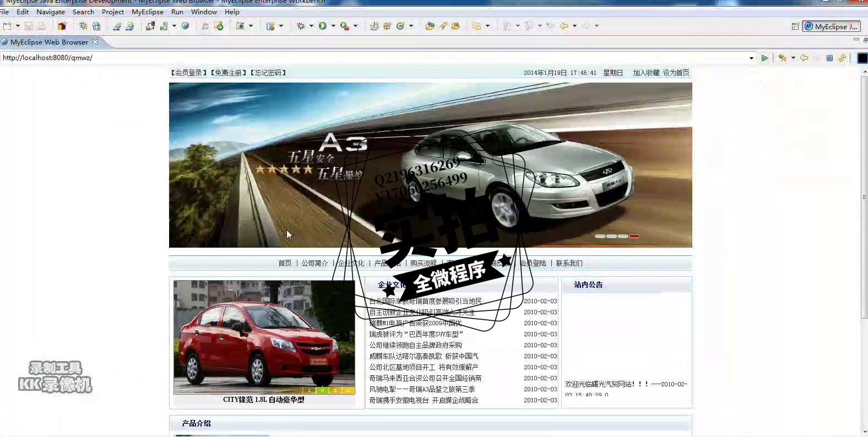
Task: Click the add bookmark star icon
Action: 782,58
